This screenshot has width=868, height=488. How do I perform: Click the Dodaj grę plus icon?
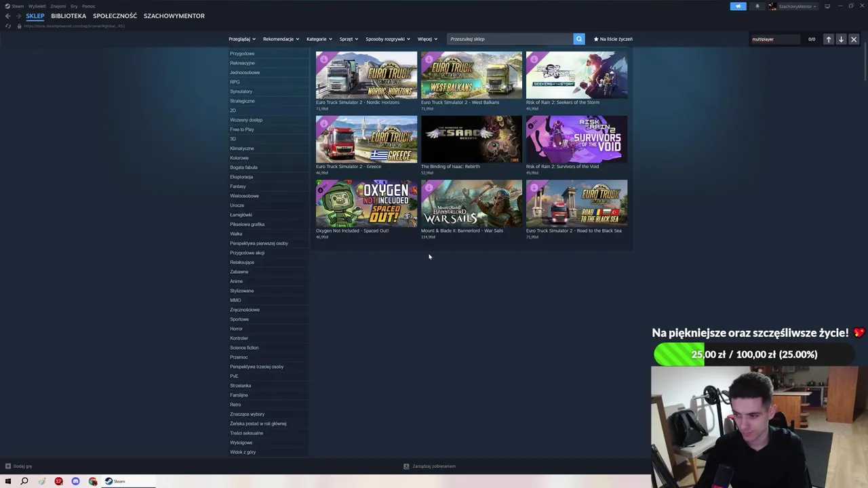[x=8, y=466]
